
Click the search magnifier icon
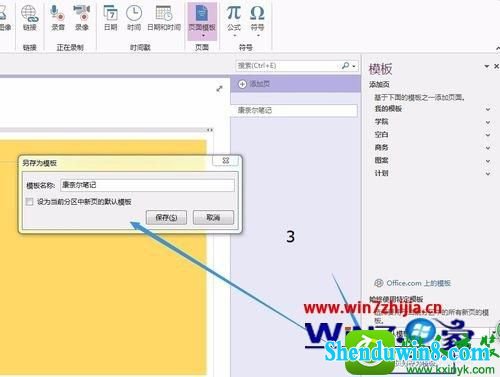pyautogui.click(x=345, y=66)
